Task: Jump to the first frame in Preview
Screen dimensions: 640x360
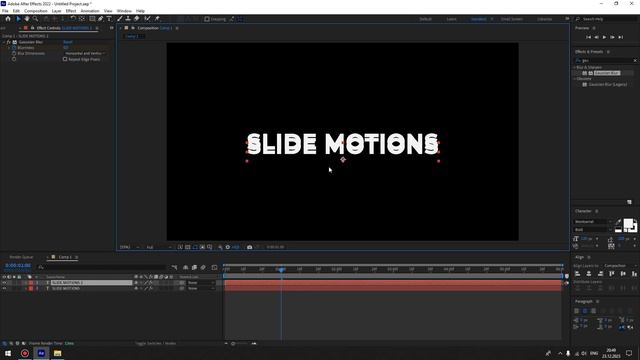Action: (x=588, y=37)
